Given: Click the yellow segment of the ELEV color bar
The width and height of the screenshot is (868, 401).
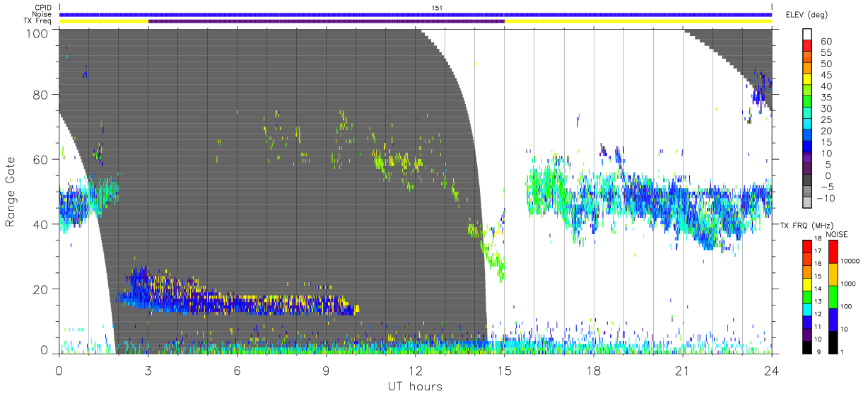Looking at the screenshot, I should point(807,79).
